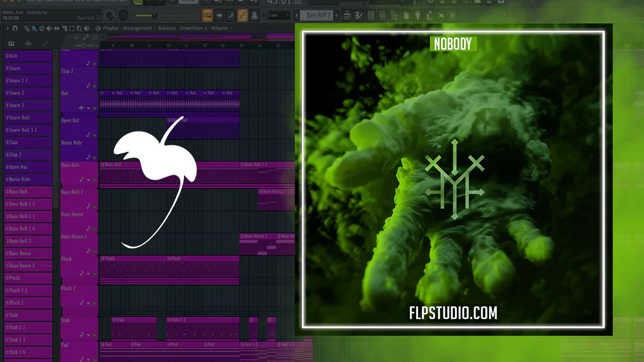Select the Draw pencil tool in Playlist
Screen dimensions: 644x362
click(27, 29)
